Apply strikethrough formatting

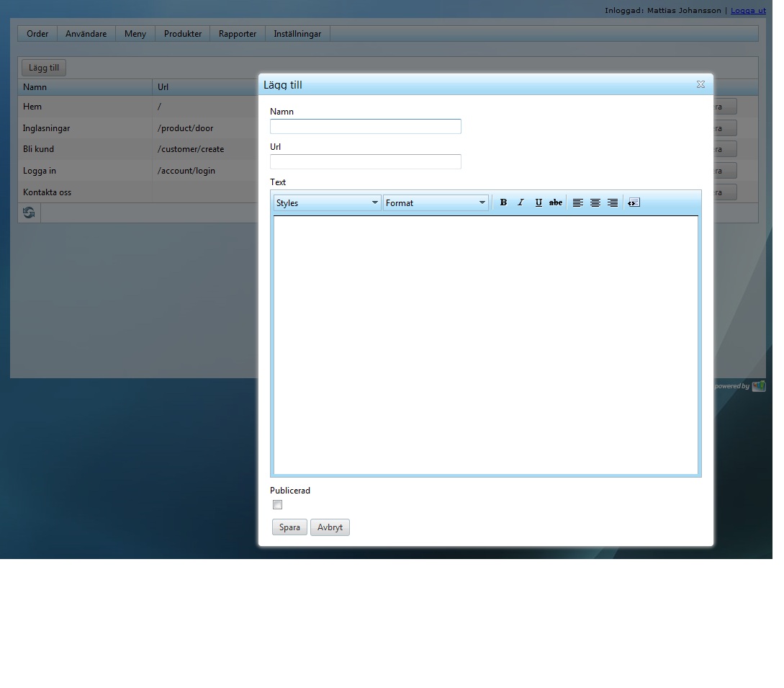pyautogui.click(x=556, y=202)
